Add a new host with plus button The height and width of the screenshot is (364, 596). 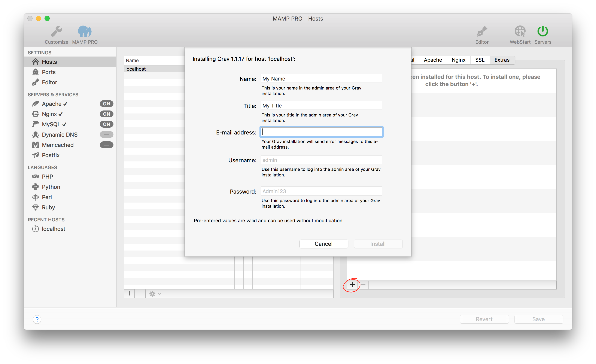(x=129, y=293)
